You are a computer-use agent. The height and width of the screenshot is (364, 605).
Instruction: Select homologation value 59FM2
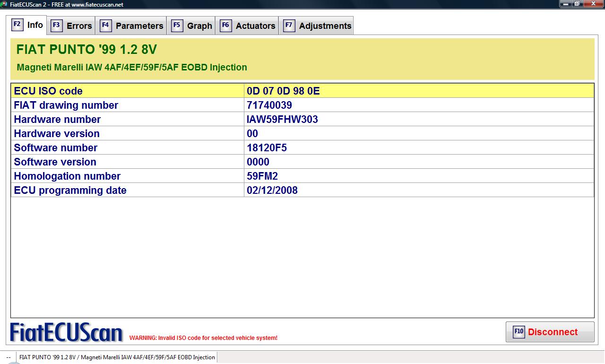coord(262,176)
